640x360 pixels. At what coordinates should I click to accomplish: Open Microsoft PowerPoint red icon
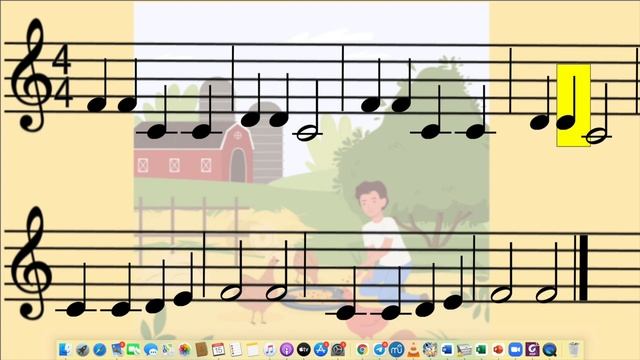tap(498, 350)
